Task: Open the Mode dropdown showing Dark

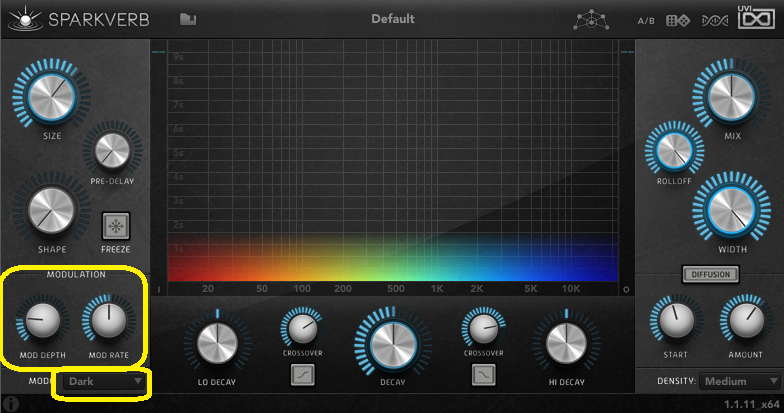Action: point(104,381)
